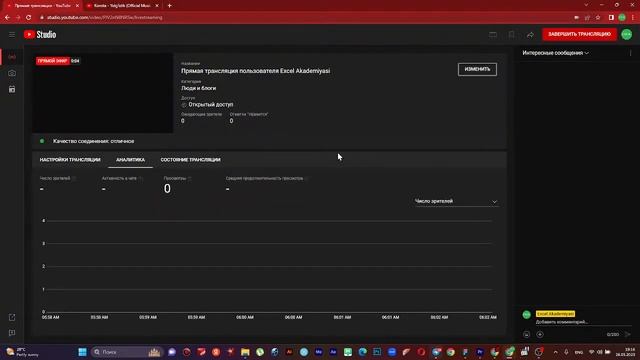Click the Windows taskbar search box

click(x=127, y=352)
